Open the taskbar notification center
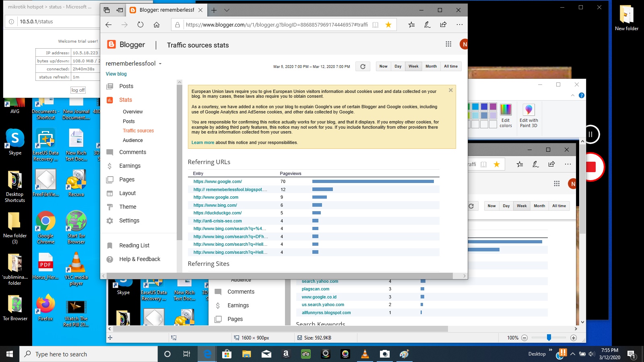Viewport: 644px width, 362px height. (631, 354)
